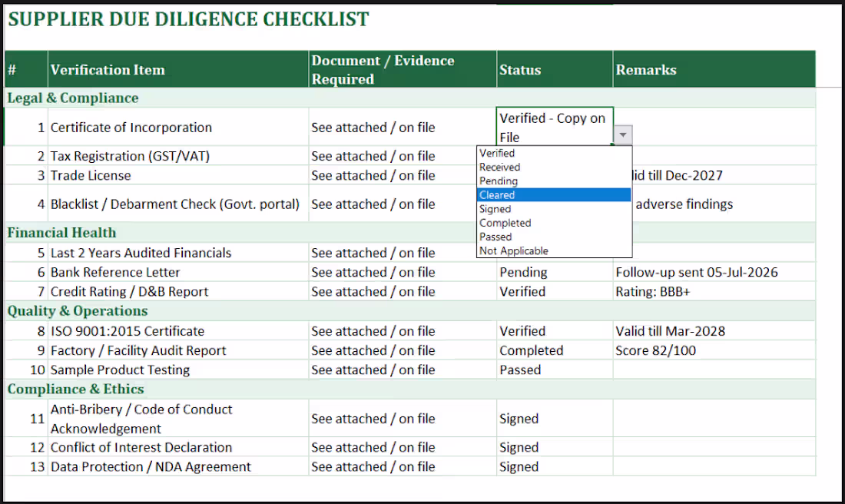This screenshot has width=845, height=504.
Task: Select 'Blacklist / Debarment Check' cell
Action: coord(178,204)
